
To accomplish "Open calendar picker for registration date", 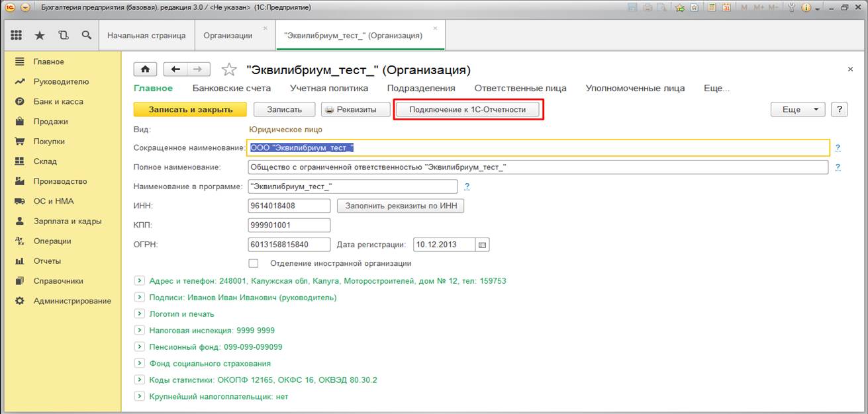I will coord(483,245).
